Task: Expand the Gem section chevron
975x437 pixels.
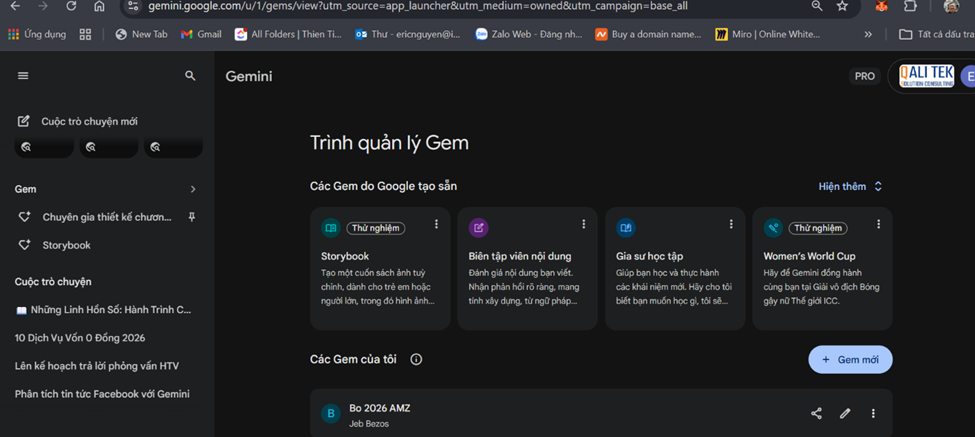Action: point(193,189)
